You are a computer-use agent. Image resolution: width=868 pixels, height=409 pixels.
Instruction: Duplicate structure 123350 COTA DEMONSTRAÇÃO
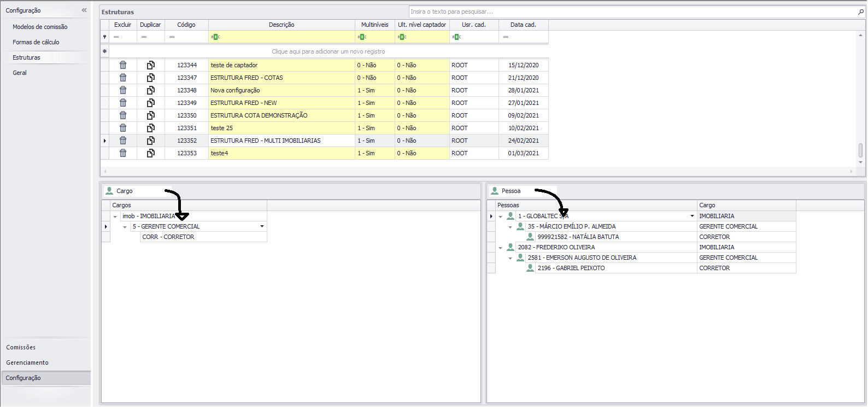(x=150, y=115)
